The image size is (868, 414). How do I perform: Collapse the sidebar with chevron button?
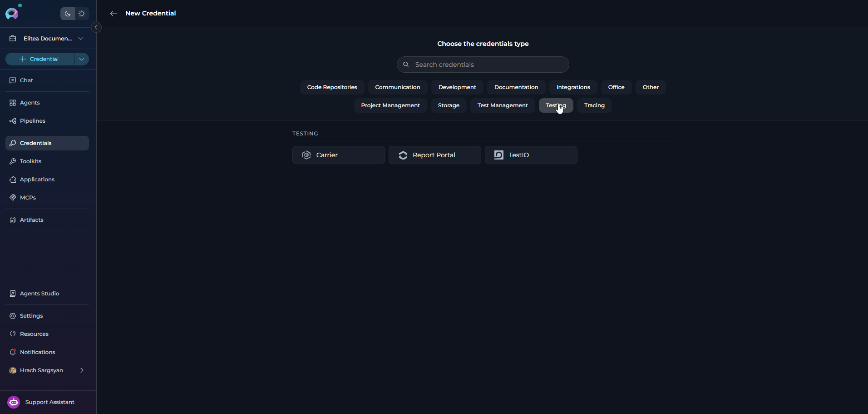pyautogui.click(x=96, y=27)
